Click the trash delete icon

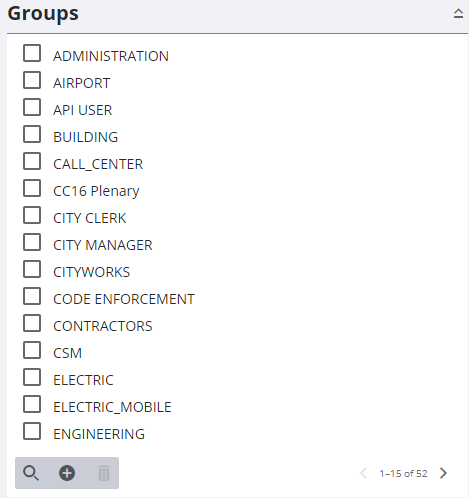(x=104, y=473)
